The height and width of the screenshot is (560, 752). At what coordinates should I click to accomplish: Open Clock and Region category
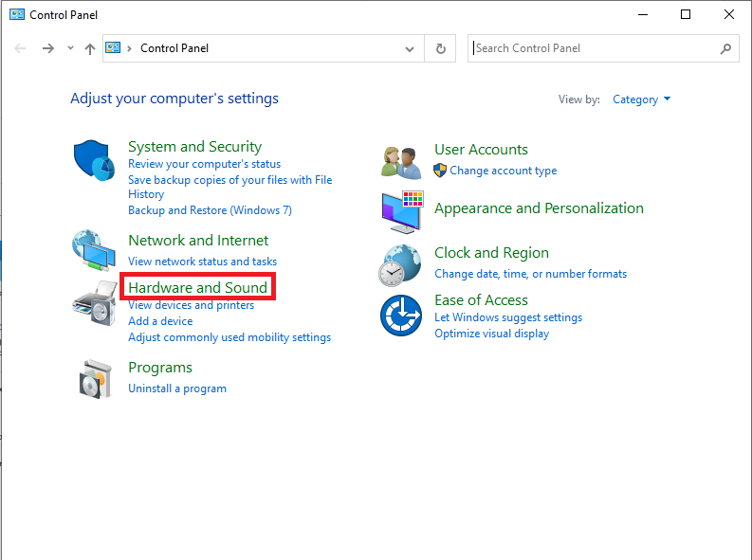[491, 253]
